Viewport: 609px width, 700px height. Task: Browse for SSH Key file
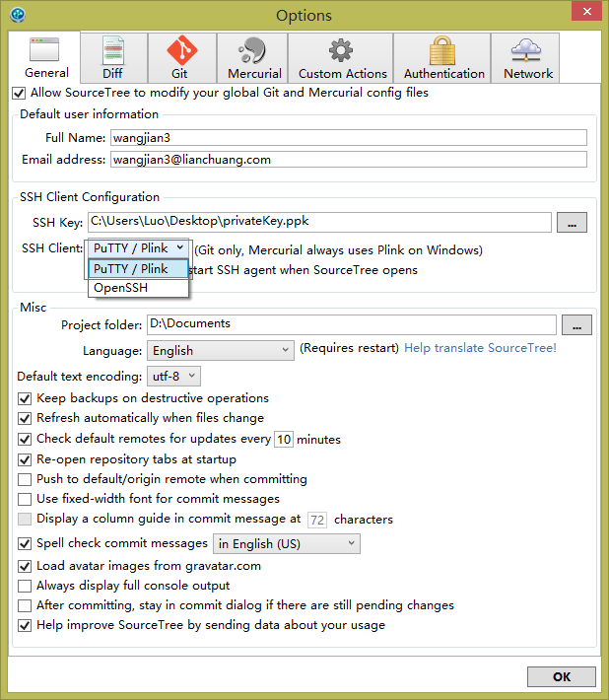(572, 222)
